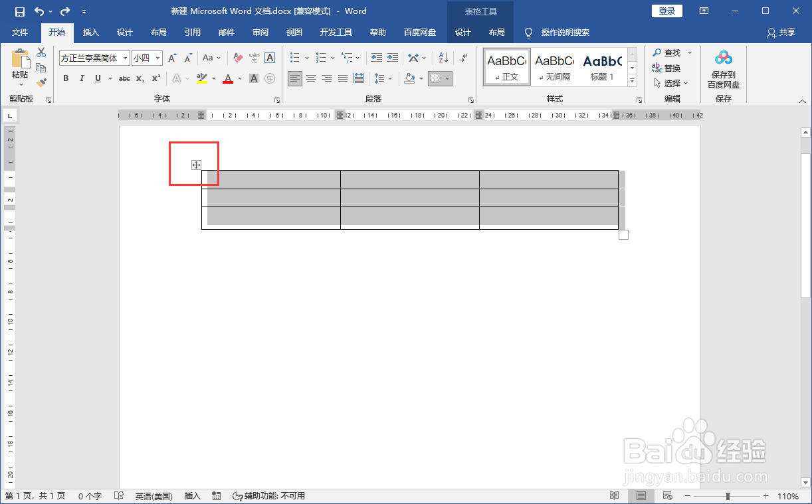This screenshot has height=504, width=812.
Task: Justify the paragraph text
Action: click(343, 78)
